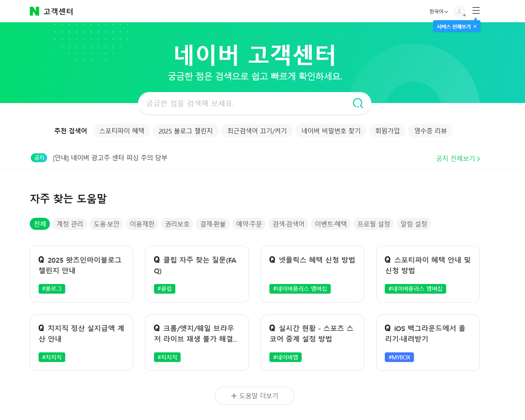Select suggested keyword 회원가입

(x=387, y=131)
